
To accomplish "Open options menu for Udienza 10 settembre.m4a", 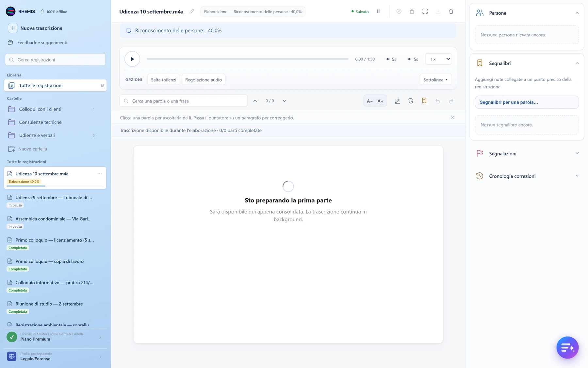I will pyautogui.click(x=100, y=174).
